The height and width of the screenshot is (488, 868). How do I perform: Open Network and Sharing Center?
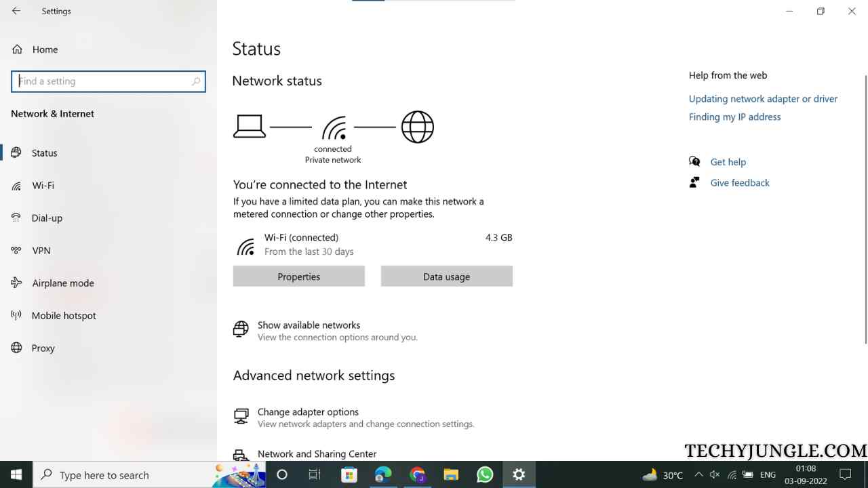(x=317, y=454)
